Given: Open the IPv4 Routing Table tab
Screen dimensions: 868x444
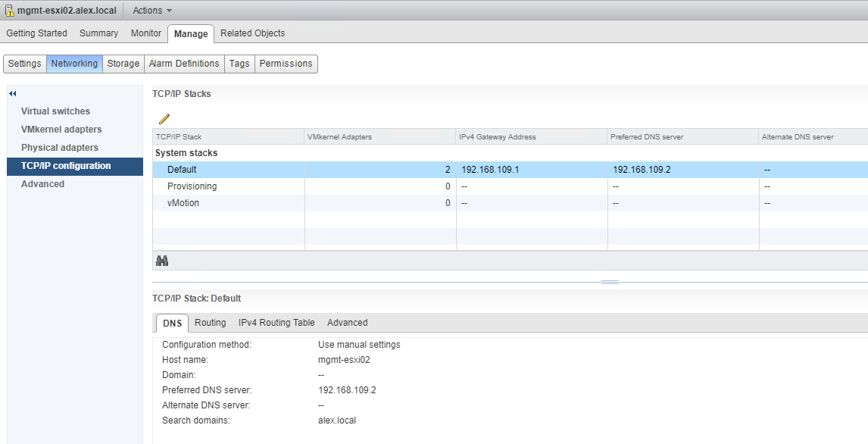Looking at the screenshot, I should 276,323.
